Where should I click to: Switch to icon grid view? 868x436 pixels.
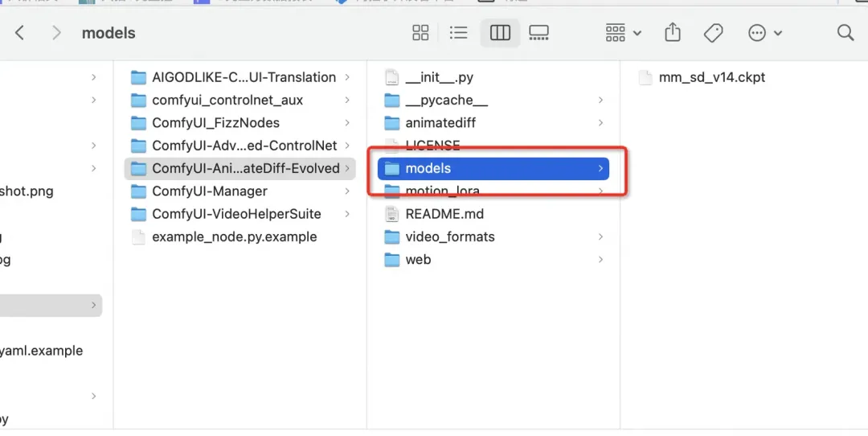tap(420, 33)
